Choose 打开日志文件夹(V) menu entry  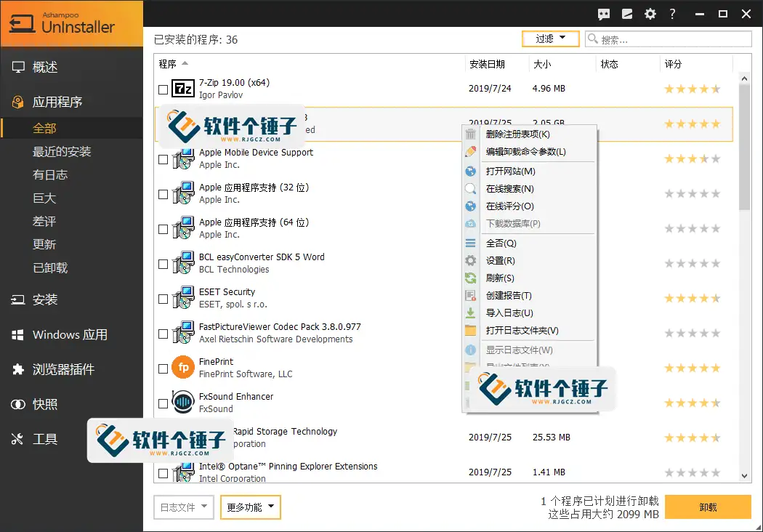[531, 331]
